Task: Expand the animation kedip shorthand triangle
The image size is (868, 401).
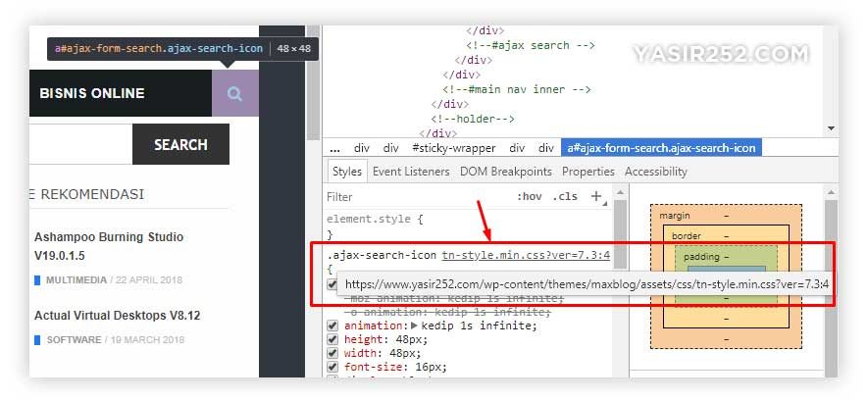Action: (414, 326)
